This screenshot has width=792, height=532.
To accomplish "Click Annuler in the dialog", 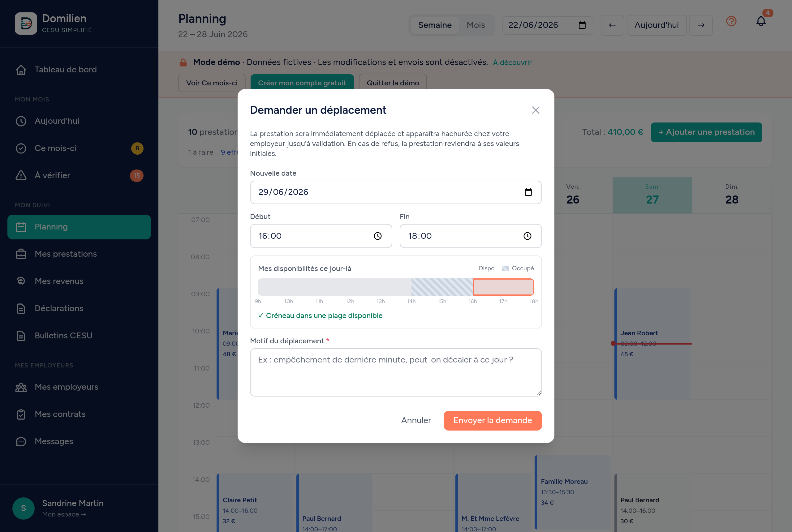I will 416,420.
